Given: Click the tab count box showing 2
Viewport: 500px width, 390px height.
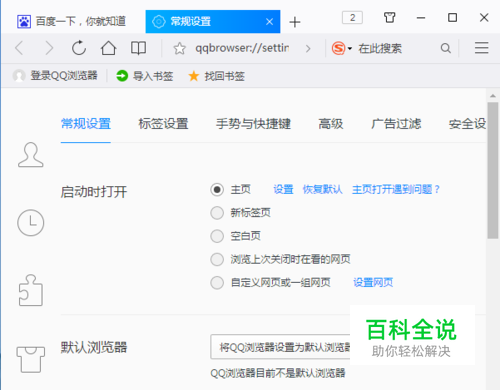Looking at the screenshot, I should 352,18.
